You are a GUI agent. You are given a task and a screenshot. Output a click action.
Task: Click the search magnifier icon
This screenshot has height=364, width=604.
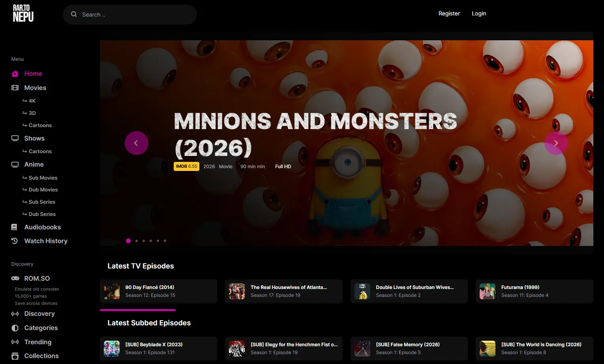[x=74, y=14]
